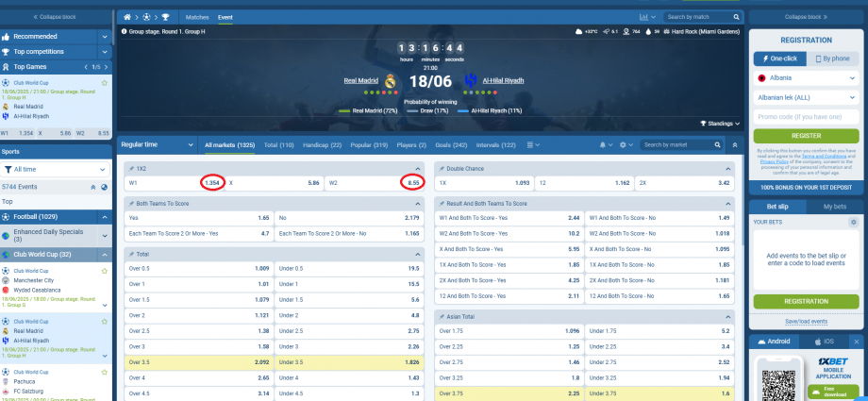Image resolution: width=868 pixels, height=401 pixels.
Task: Click in the Promo code field
Action: (x=806, y=117)
